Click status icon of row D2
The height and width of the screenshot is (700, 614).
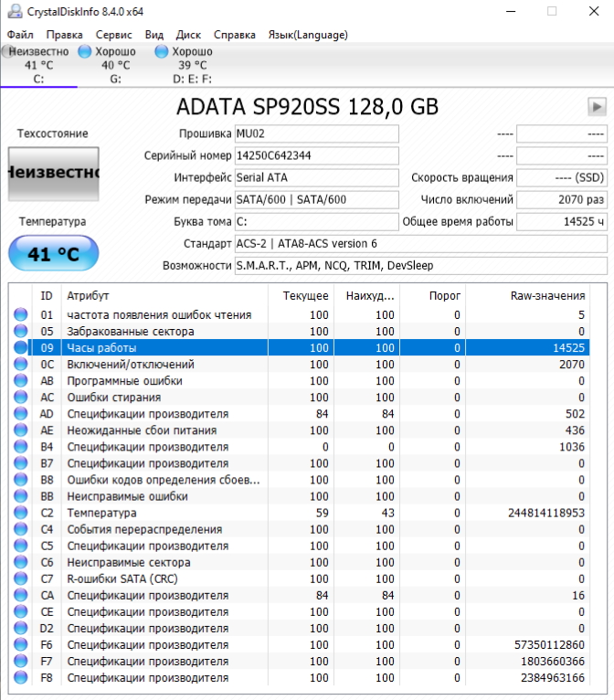pos(20,629)
